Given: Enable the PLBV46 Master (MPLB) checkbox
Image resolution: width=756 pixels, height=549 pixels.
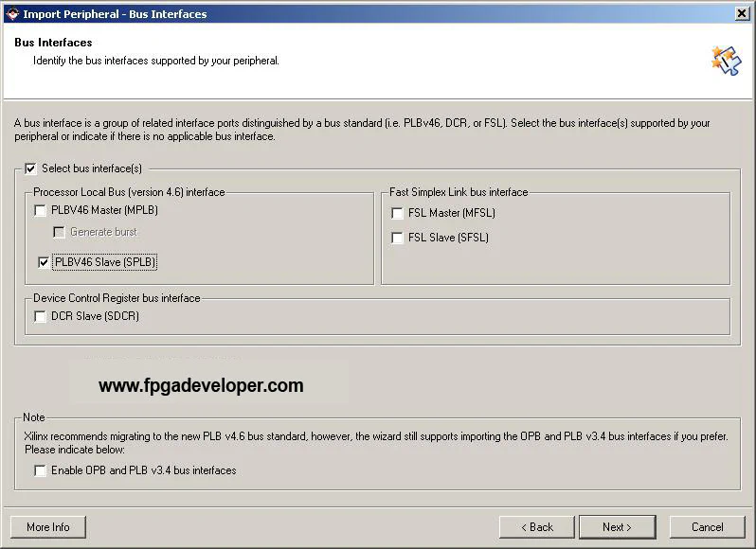Looking at the screenshot, I should [41, 211].
